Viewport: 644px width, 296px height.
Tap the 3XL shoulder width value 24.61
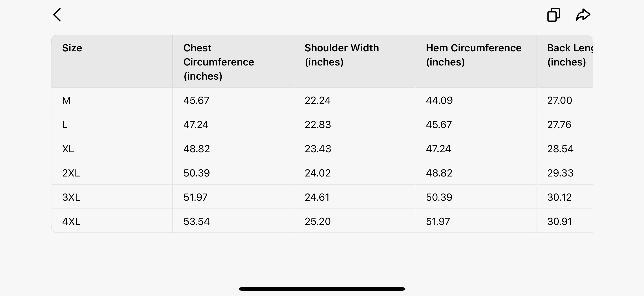[x=317, y=197]
